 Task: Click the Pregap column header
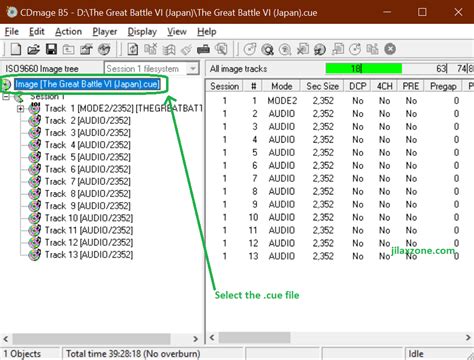pyautogui.click(x=443, y=86)
